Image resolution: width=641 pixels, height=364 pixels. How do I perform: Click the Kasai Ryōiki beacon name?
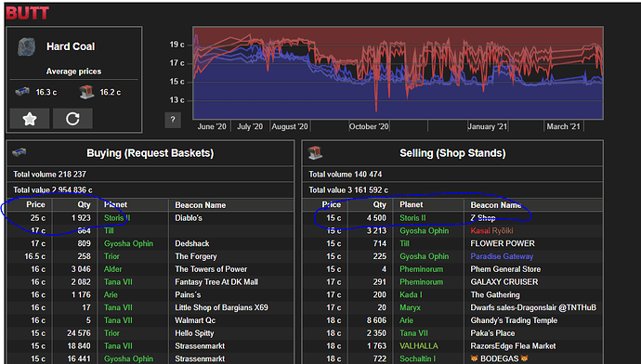coord(491,231)
